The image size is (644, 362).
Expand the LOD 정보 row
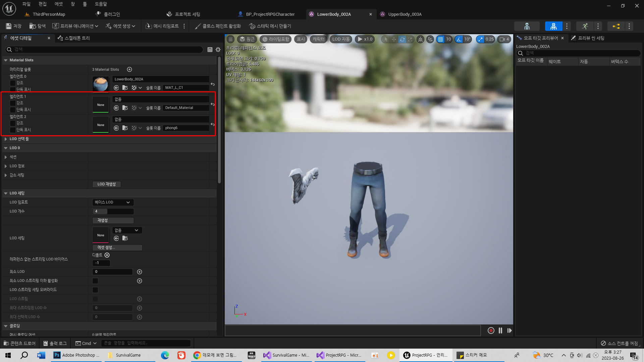[x=6, y=166]
